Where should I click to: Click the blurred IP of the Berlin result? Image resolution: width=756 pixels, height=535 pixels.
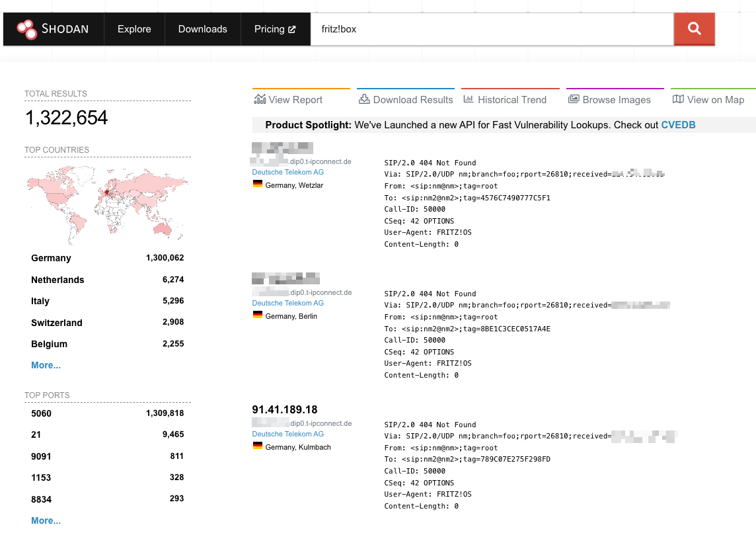tap(285, 278)
